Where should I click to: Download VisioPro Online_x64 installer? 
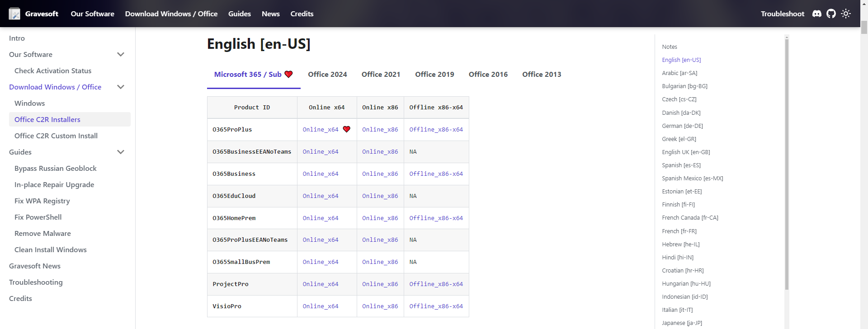click(321, 306)
